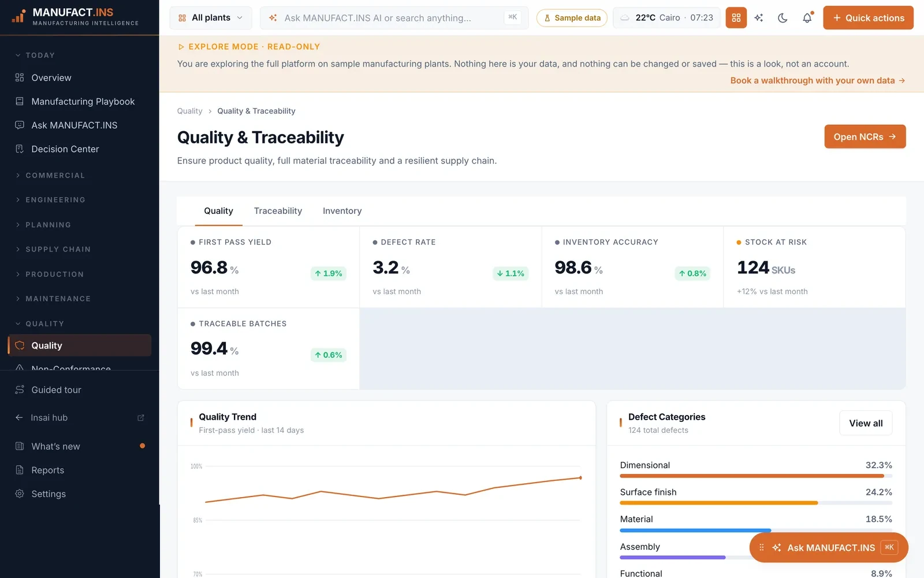Image resolution: width=924 pixels, height=578 pixels.
Task: Click the 22°C Cairo weather widget
Action: [666, 18]
